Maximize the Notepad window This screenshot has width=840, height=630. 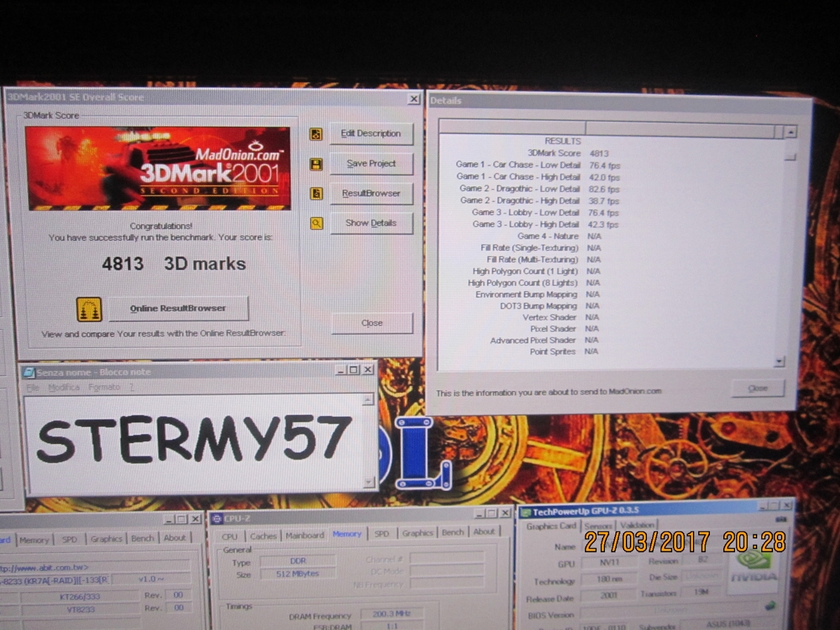point(353,369)
